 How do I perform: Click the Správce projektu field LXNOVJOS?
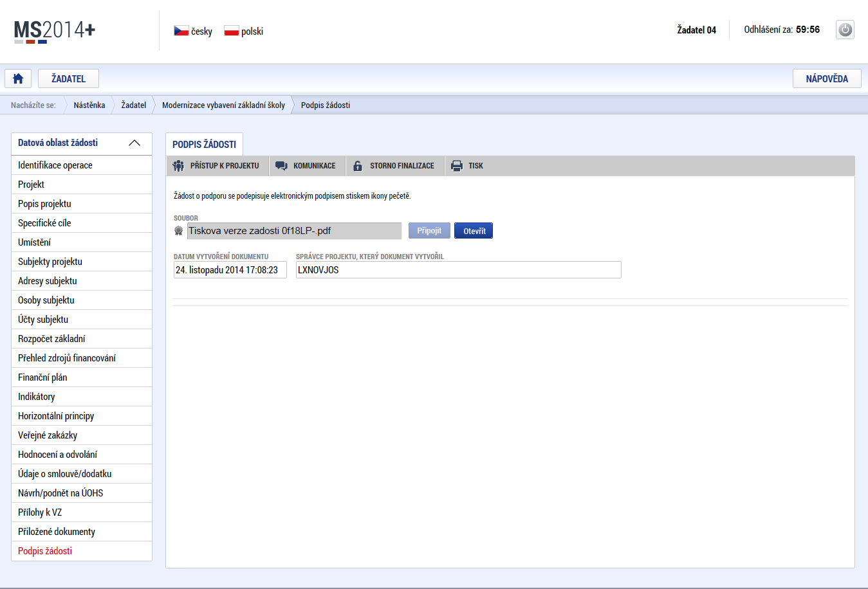tap(458, 270)
